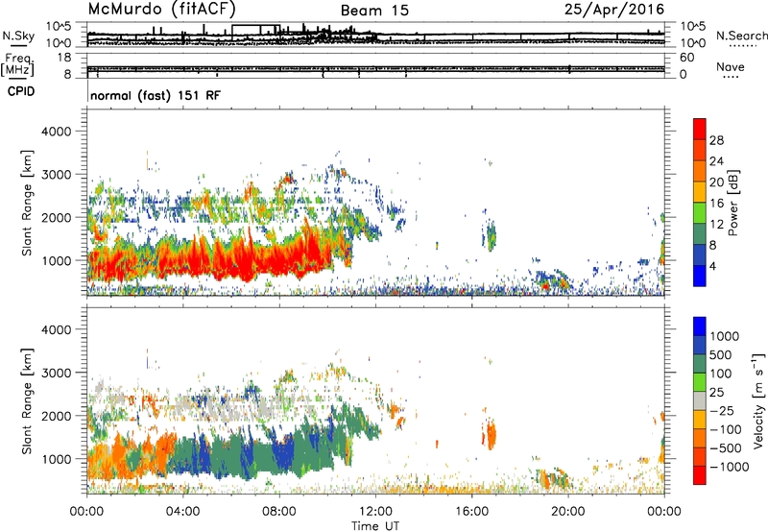768x532 pixels.
Task: Click the "4" power colorbar tick
Action: (x=712, y=266)
